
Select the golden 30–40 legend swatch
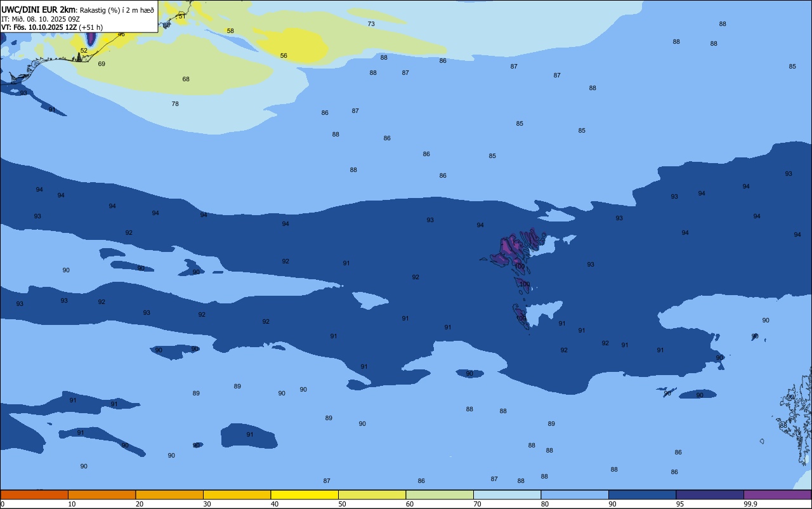(x=237, y=494)
